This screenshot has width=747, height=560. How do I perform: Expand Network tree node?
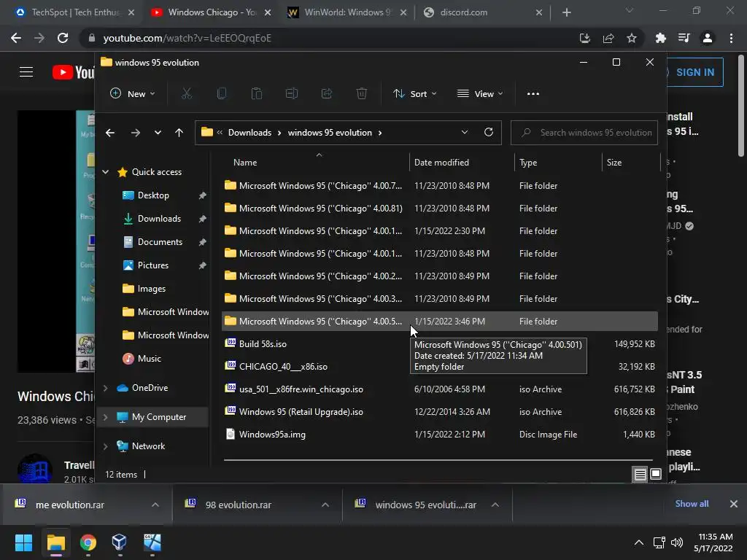[x=106, y=446]
